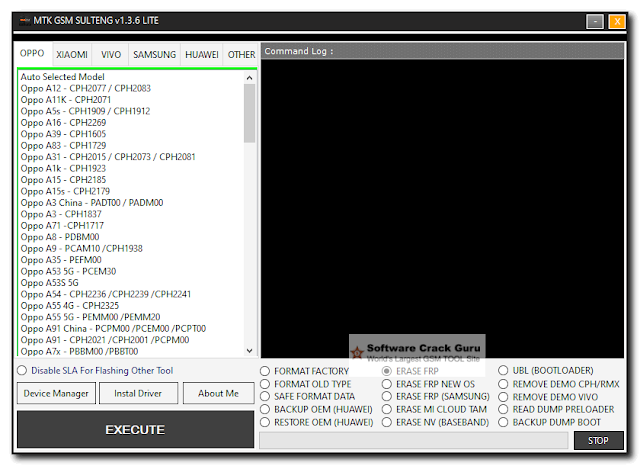This screenshot has width=640, height=466.
Task: Click the MTK GSM Sulteng title bar icon
Action: pos(25,20)
